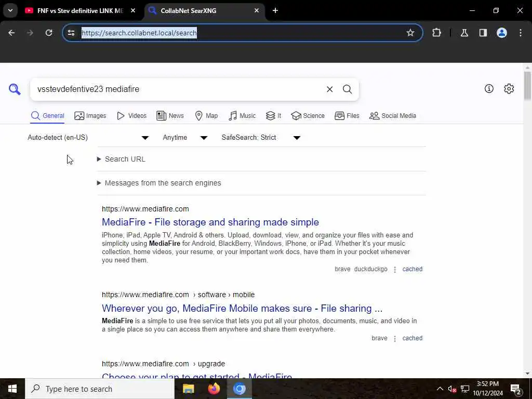Clear the search query with the X icon
Screen dimensions: 532x399
(x=329, y=89)
